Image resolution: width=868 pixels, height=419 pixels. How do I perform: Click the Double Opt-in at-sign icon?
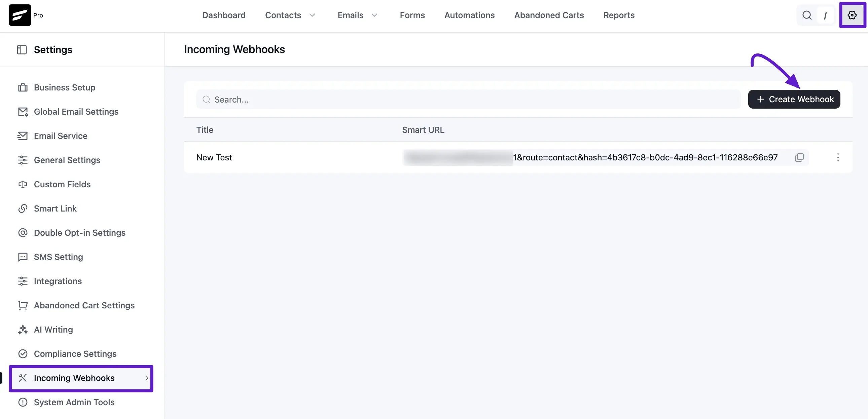click(23, 233)
